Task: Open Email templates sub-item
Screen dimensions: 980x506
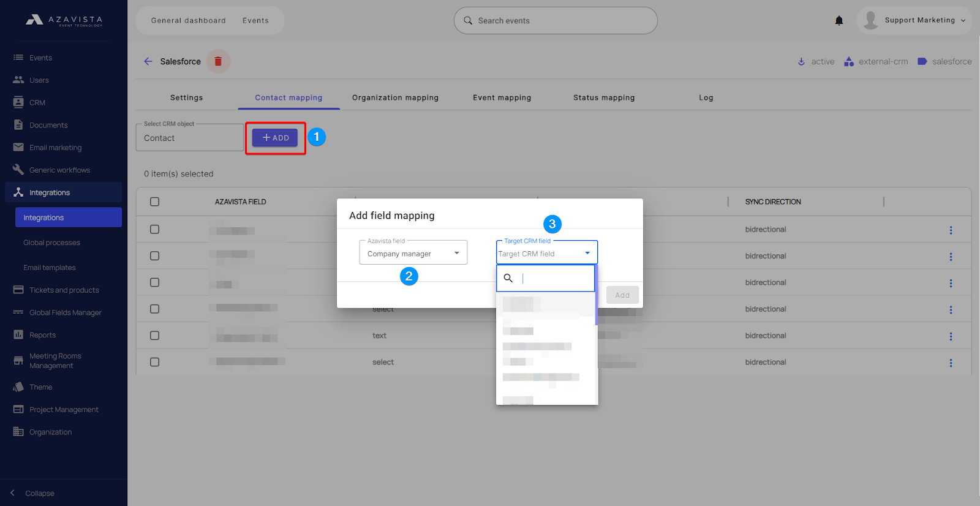Action: coord(50,268)
